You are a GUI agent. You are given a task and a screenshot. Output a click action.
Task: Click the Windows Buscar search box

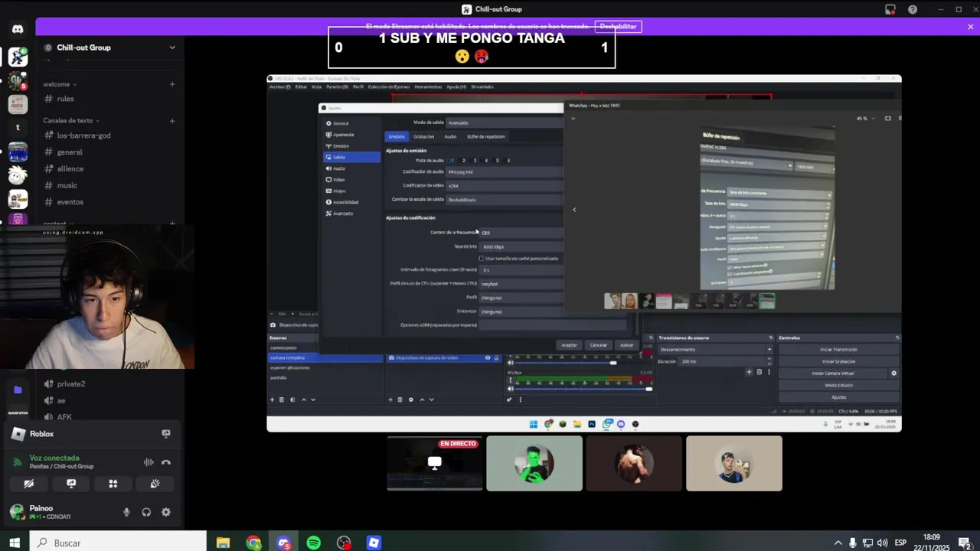tap(119, 543)
